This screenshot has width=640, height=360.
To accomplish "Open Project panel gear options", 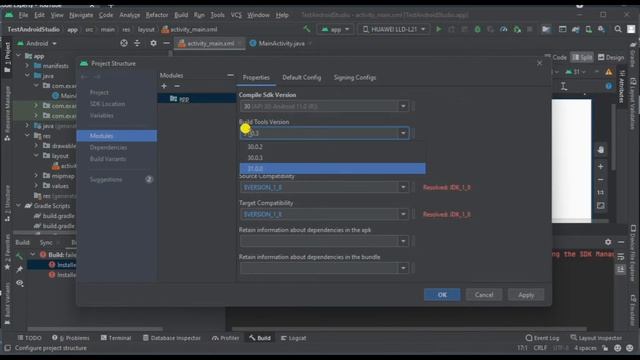I will coord(153,43).
